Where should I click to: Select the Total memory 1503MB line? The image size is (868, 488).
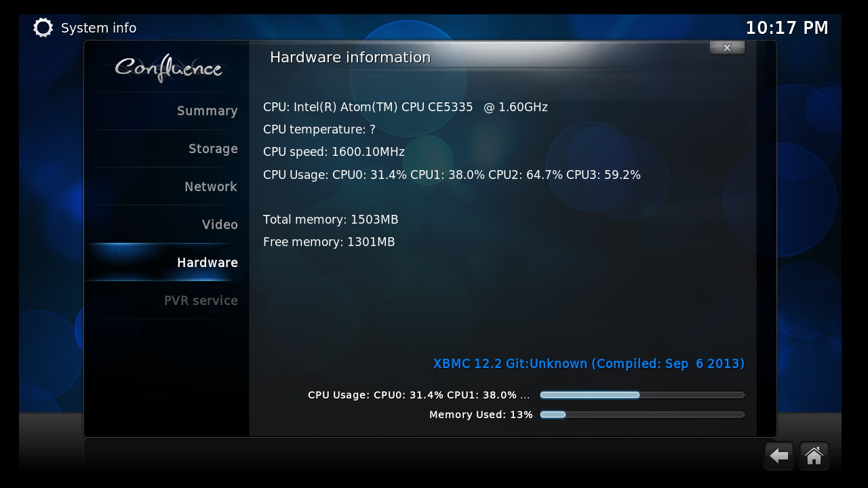(331, 220)
